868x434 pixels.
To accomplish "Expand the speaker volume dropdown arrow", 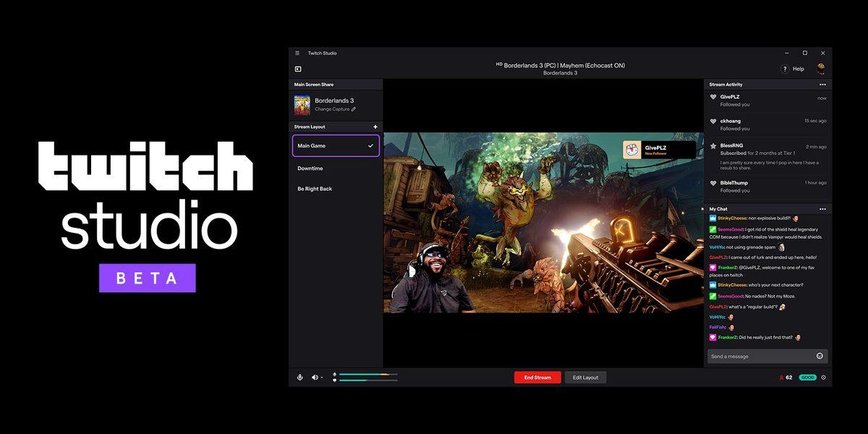I will pyautogui.click(x=323, y=378).
